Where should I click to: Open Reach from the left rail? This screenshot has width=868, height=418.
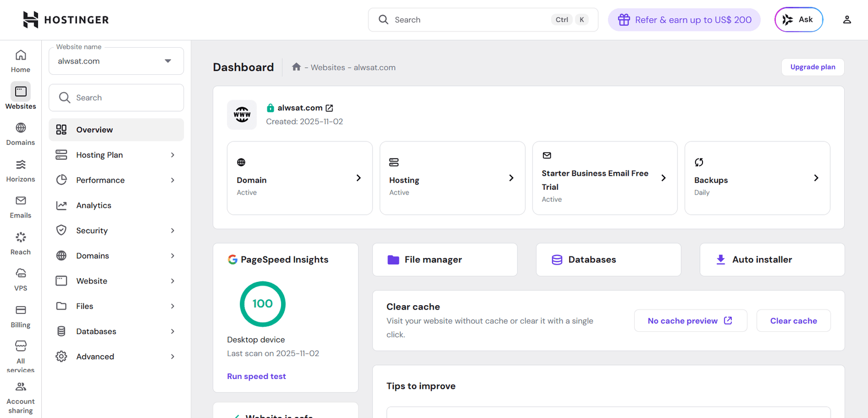[x=21, y=243]
